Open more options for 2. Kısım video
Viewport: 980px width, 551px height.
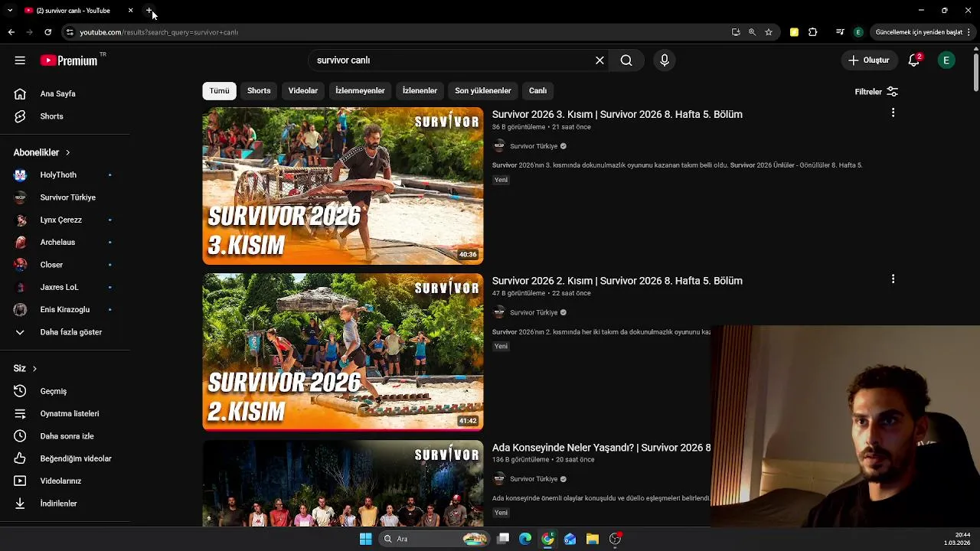pyautogui.click(x=893, y=279)
